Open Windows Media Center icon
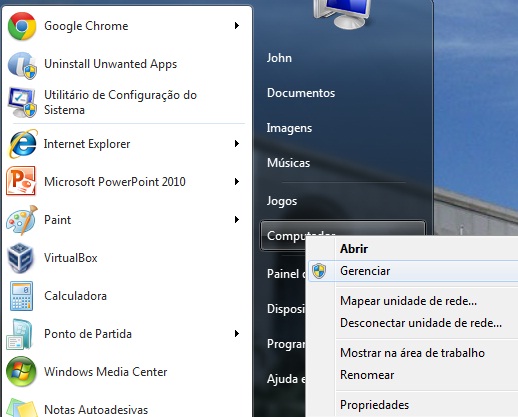 point(21,372)
